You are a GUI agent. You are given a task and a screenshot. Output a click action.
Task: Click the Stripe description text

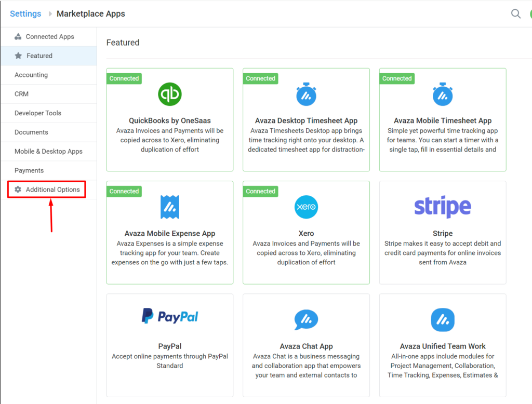pos(443,253)
